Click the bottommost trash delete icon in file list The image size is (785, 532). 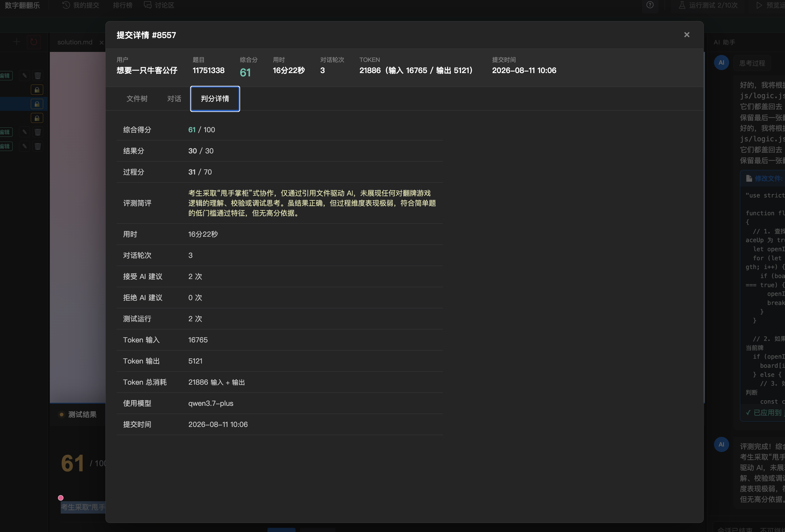click(x=37, y=146)
